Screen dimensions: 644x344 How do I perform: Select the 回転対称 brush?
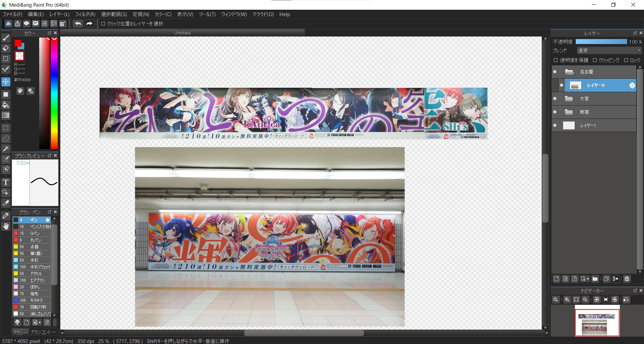click(32, 307)
